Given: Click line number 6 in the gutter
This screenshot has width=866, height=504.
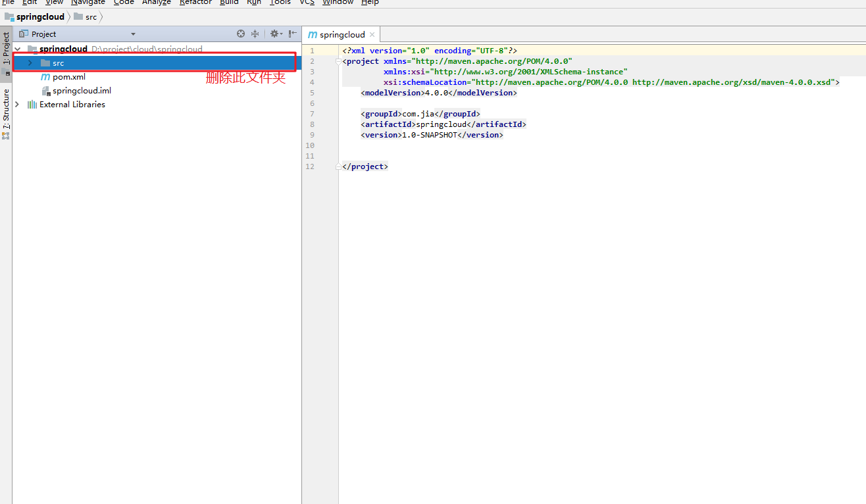Looking at the screenshot, I should (312, 103).
